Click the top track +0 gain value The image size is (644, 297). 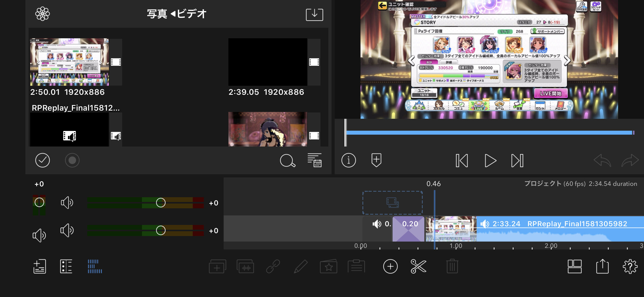[x=214, y=203]
